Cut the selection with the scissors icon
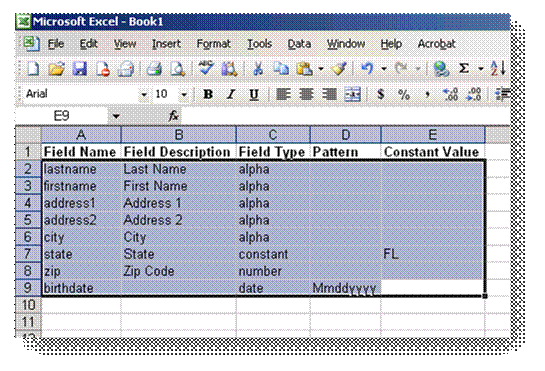545x371 pixels. tap(258, 68)
